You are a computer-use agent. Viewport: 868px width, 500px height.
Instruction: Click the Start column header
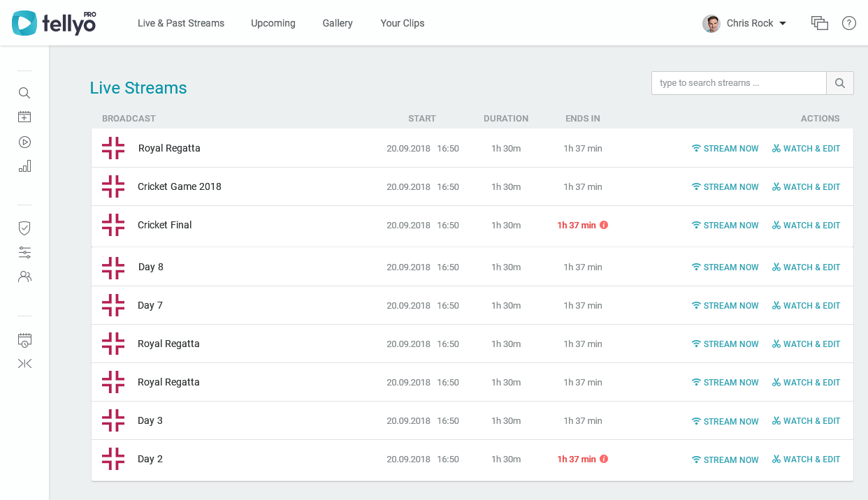pos(422,119)
